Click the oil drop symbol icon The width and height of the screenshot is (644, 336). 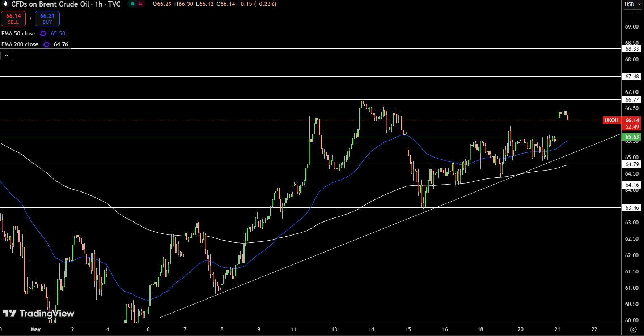[x=5, y=4]
